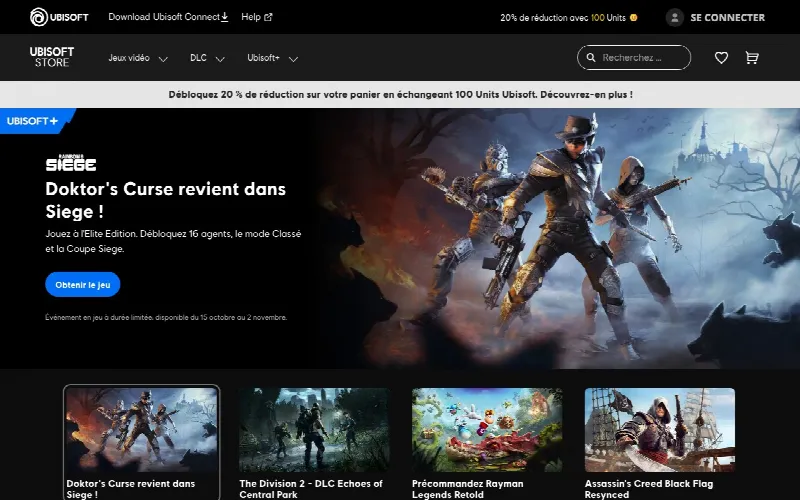Click the Événement en jeu à durée limitée note

tap(166, 317)
